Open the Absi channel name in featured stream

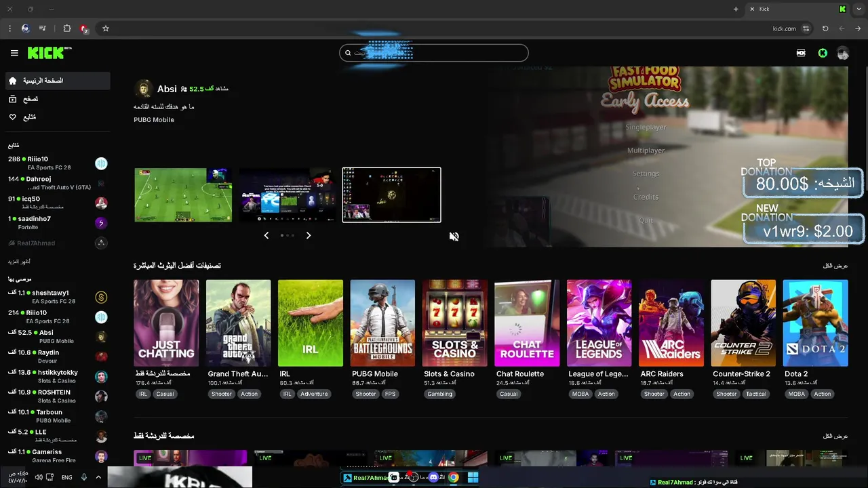(x=167, y=89)
